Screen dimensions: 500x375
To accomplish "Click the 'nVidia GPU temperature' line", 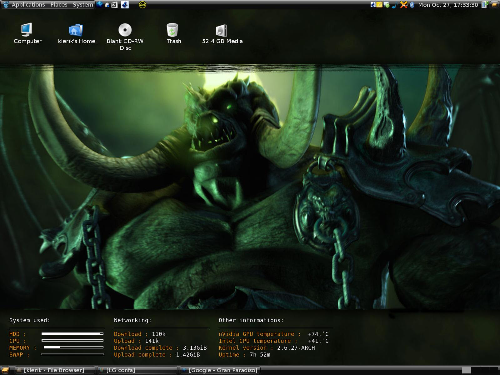I will pos(273,334).
